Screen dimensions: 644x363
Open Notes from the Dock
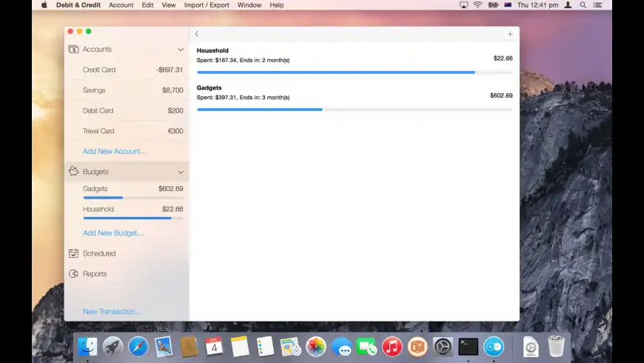tap(239, 347)
